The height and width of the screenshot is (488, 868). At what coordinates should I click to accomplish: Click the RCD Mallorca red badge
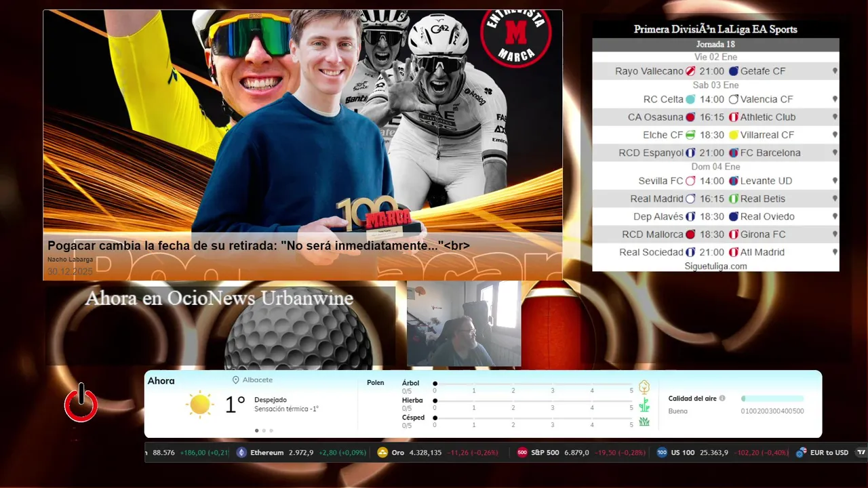click(691, 235)
